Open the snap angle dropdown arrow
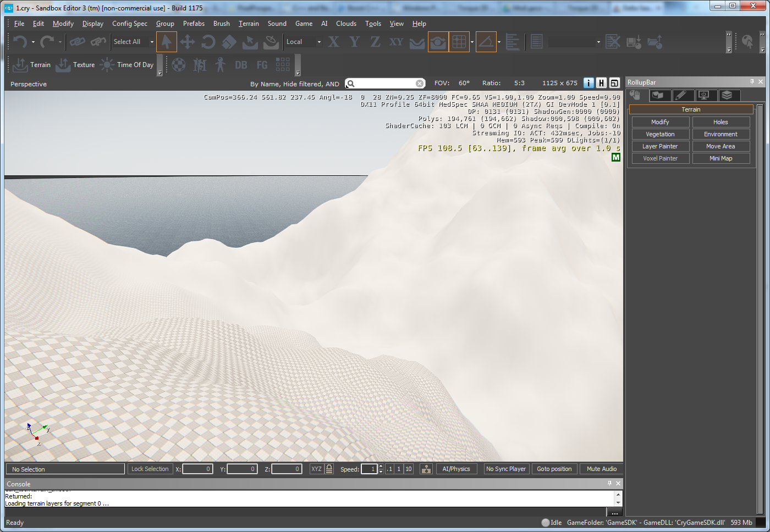The height and width of the screenshot is (532, 770). pyautogui.click(x=499, y=42)
